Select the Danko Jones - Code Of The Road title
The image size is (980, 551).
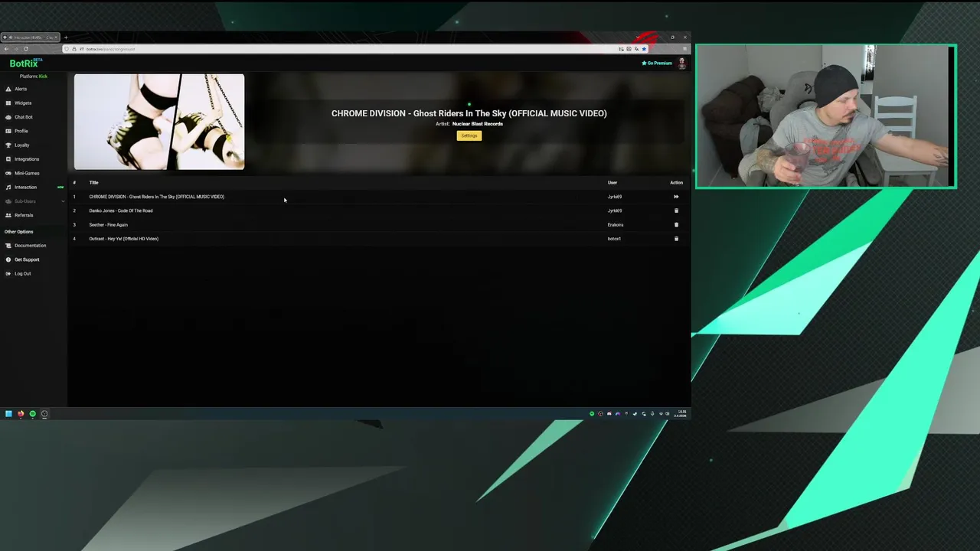pos(120,210)
